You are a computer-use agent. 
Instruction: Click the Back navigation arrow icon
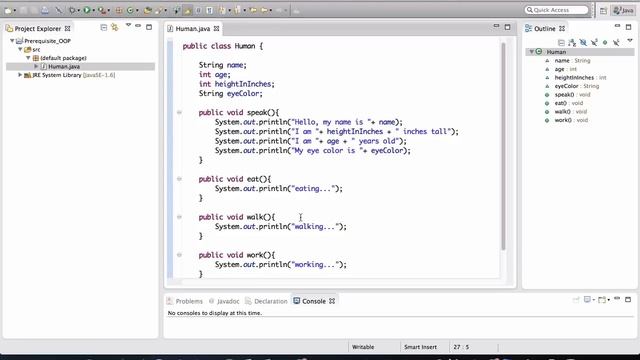click(x=264, y=10)
